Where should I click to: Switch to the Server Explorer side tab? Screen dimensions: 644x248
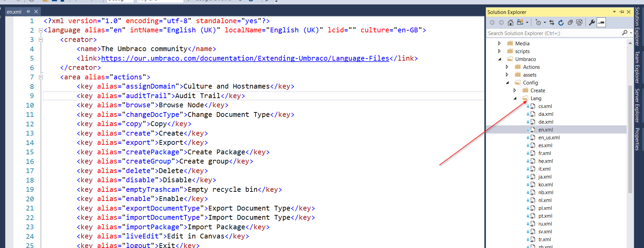(x=637, y=105)
